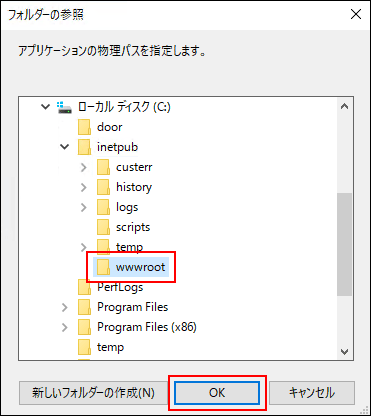Select the history folder name
This screenshot has height=416, width=371.
coord(134,187)
